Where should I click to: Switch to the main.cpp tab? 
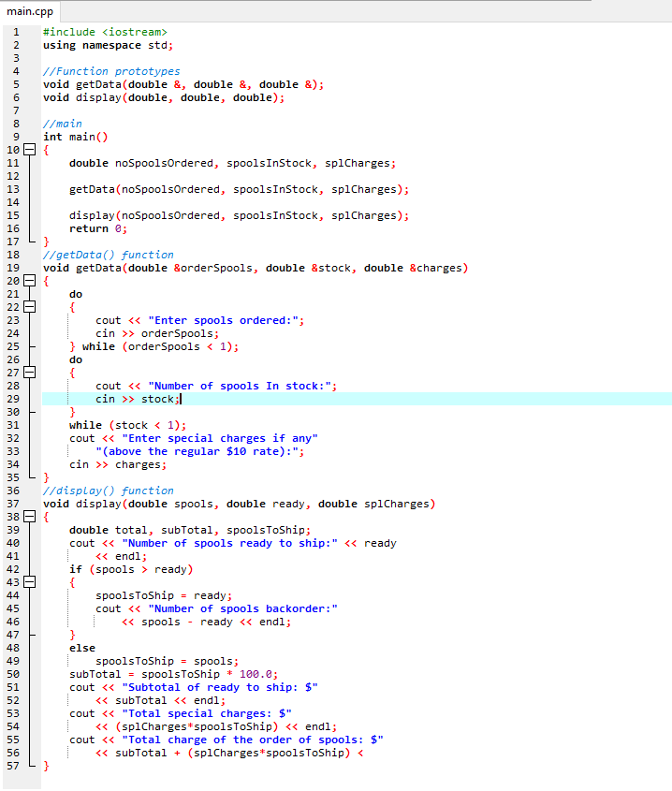30,10
